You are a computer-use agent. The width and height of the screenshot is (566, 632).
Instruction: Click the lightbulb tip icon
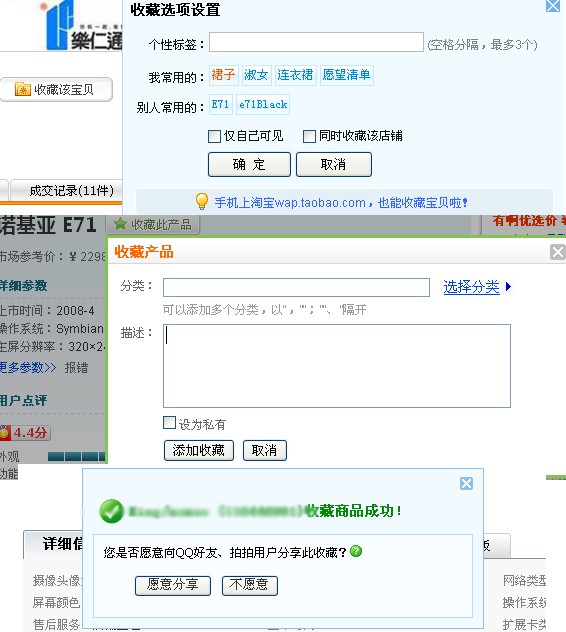(x=202, y=201)
